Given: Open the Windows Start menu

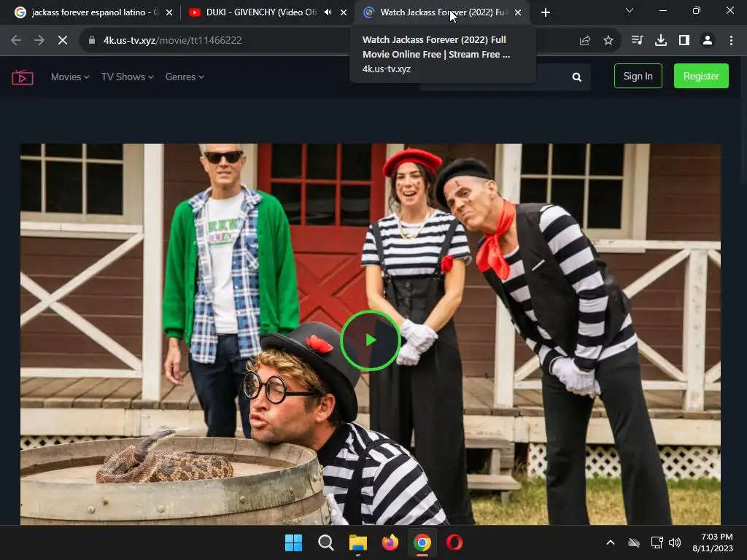Looking at the screenshot, I should click(293, 542).
